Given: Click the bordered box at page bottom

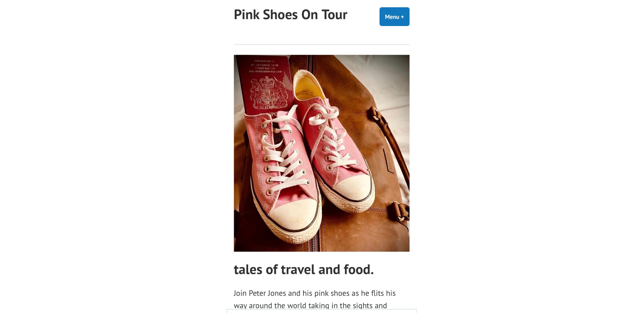Looking at the screenshot, I should click(321, 311).
